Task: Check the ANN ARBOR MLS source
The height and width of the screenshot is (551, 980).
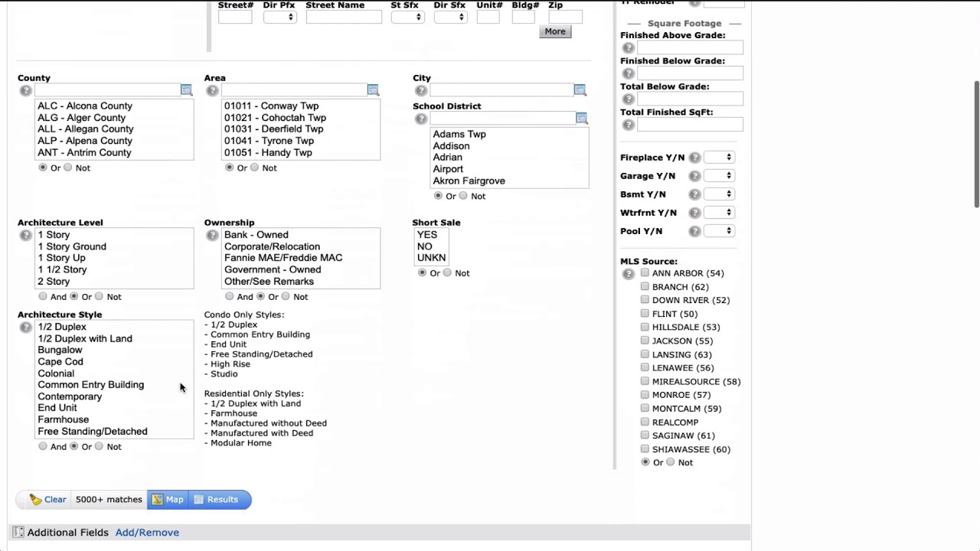Action: [645, 273]
